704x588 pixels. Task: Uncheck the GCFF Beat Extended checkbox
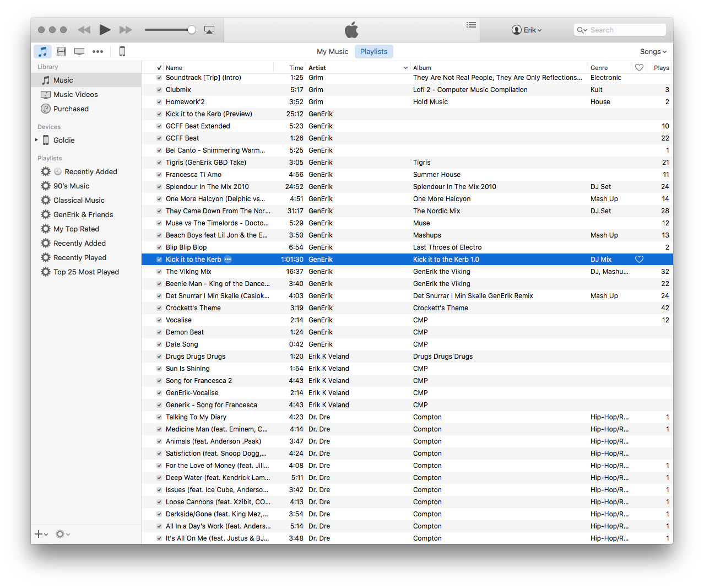pyautogui.click(x=159, y=126)
